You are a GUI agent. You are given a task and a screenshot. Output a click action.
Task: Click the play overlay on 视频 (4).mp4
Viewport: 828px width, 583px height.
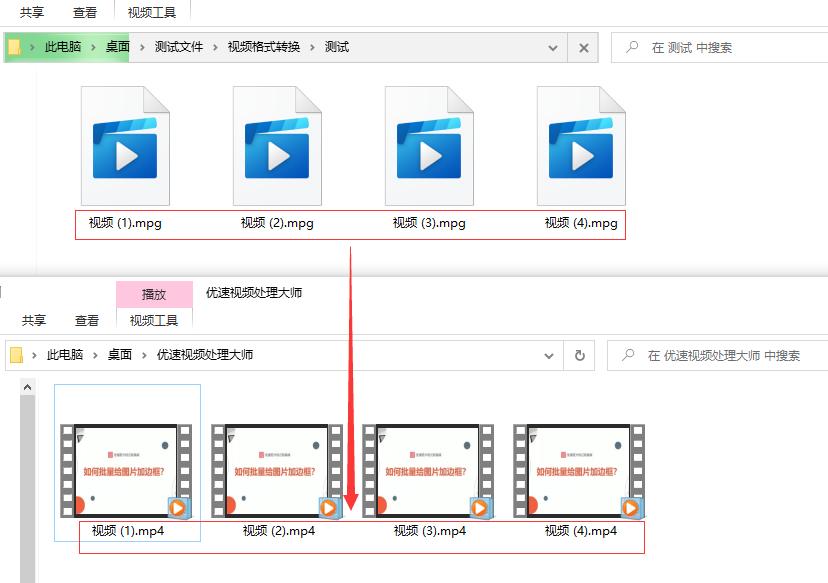coord(631,508)
